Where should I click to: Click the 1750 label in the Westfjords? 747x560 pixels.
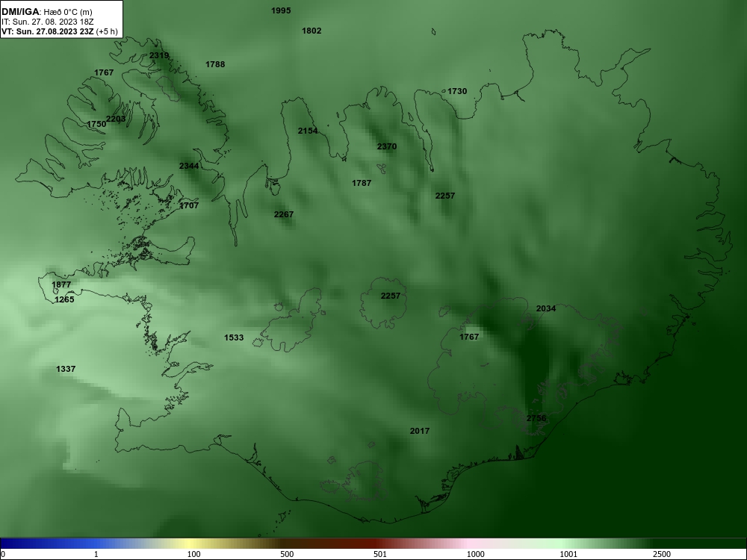[x=96, y=124]
